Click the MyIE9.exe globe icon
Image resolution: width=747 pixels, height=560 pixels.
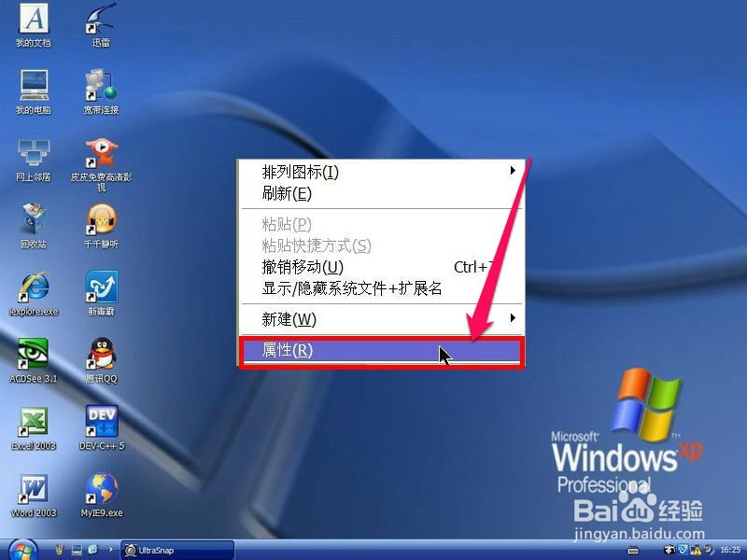[x=101, y=496]
